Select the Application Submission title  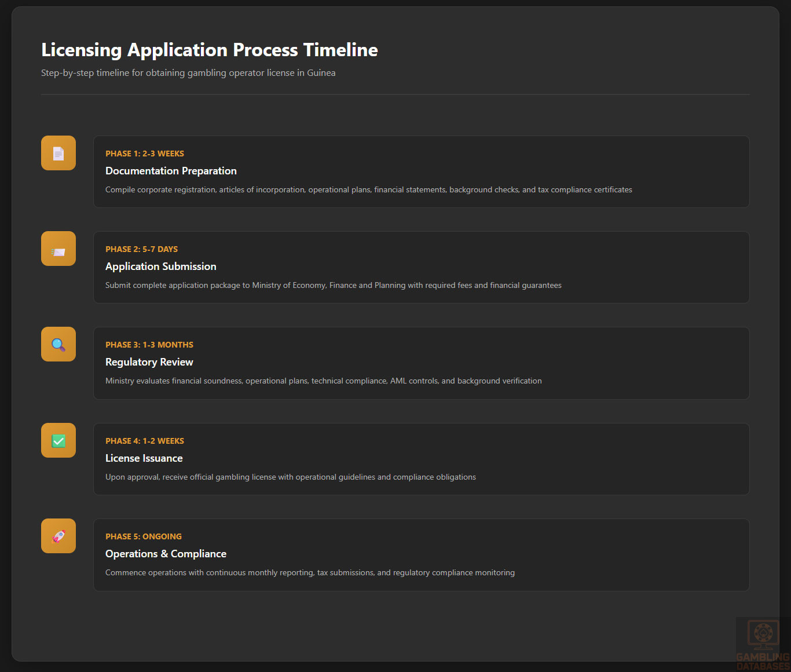[x=160, y=266]
